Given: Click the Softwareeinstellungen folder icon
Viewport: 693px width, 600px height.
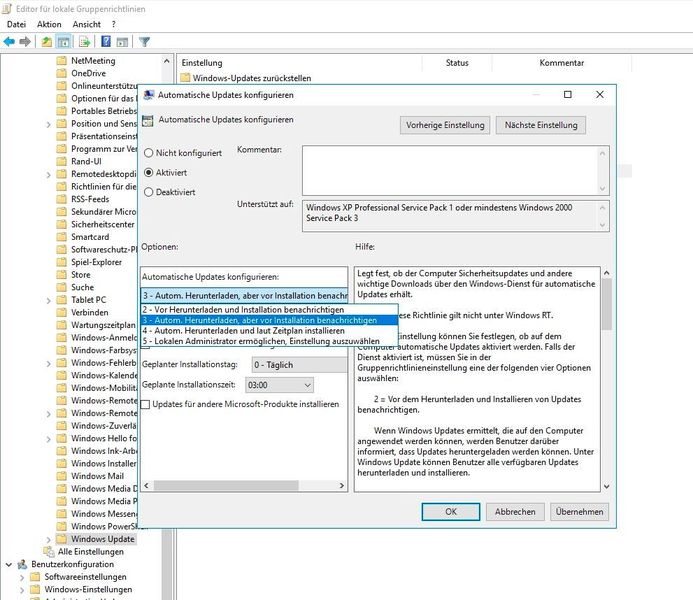Looking at the screenshot, I should click(35, 577).
